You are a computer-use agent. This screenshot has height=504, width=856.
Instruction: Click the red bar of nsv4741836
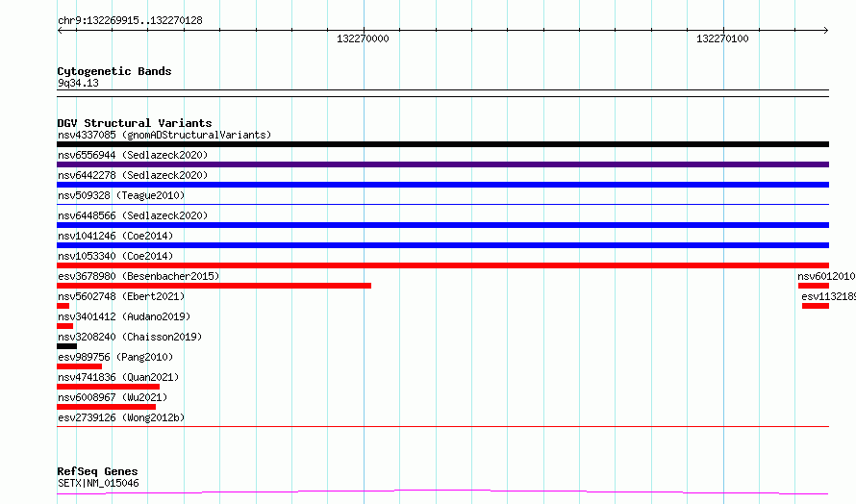108,387
